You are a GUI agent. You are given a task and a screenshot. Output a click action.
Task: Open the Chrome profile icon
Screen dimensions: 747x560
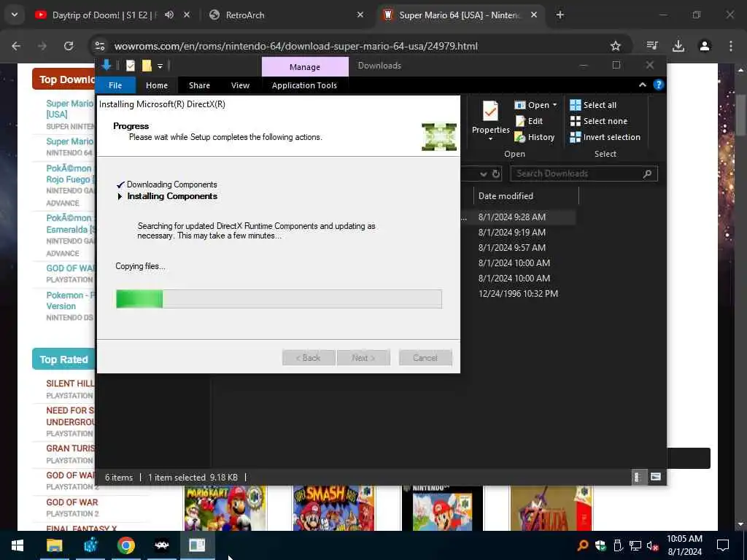coord(705,46)
